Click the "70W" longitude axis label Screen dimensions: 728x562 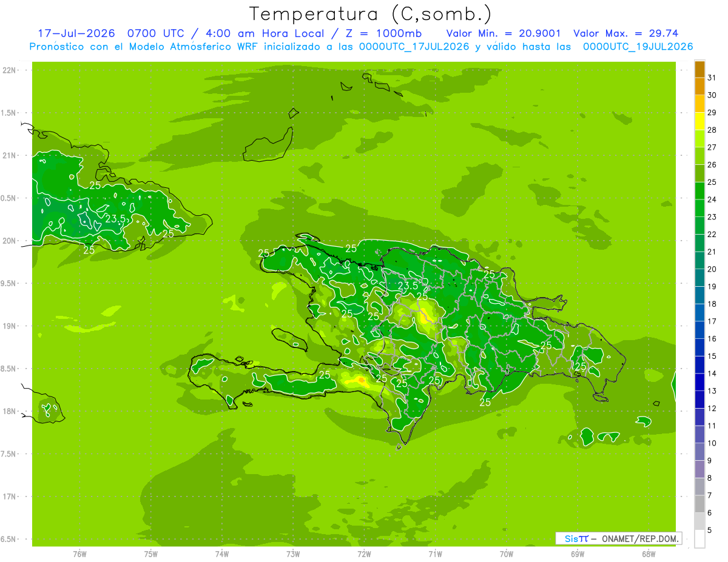507,554
